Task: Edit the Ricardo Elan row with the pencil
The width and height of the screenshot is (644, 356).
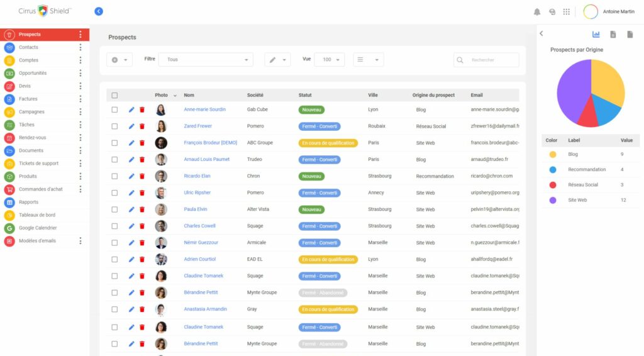Action: pos(131,176)
